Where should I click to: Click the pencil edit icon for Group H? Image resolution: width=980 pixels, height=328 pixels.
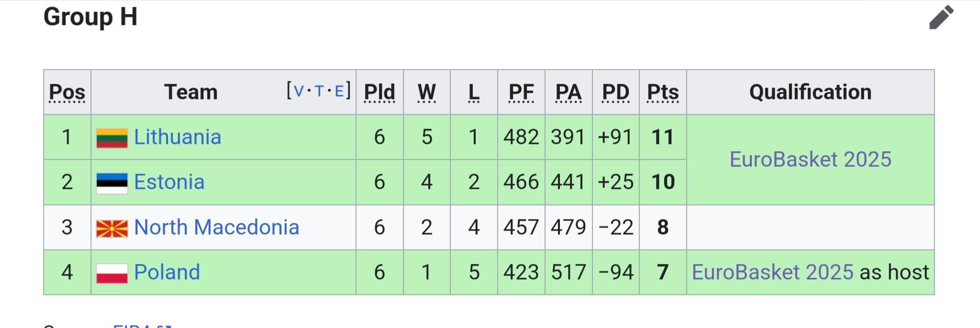tap(941, 18)
